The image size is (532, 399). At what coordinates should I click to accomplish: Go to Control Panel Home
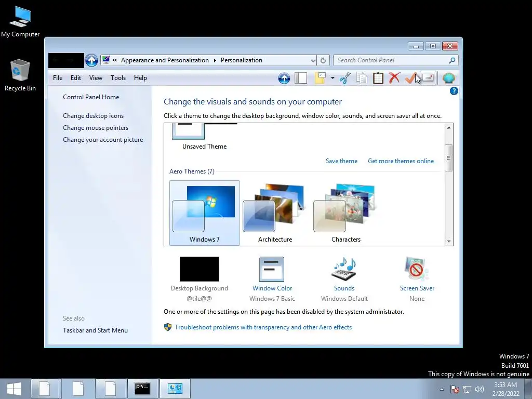[91, 97]
